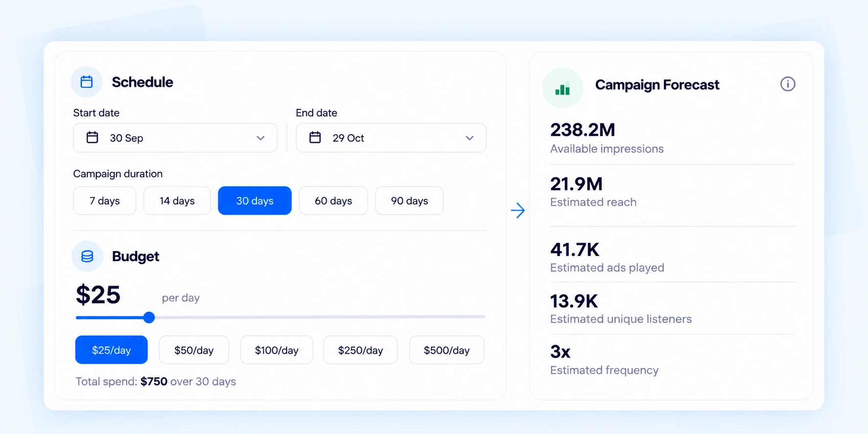The height and width of the screenshot is (434, 868).
Task: Choose the $25/day budget preset
Action: tap(112, 350)
